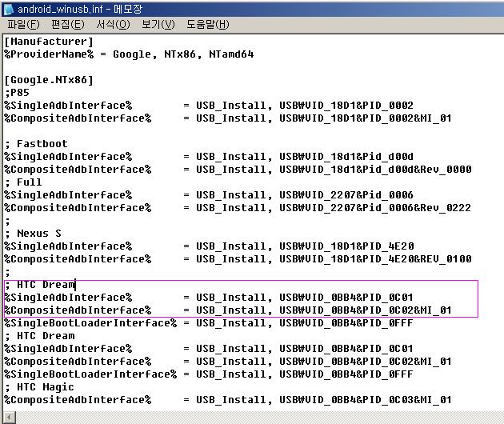
Task: Click the ; Fastboot comment line
Action: 36,144
